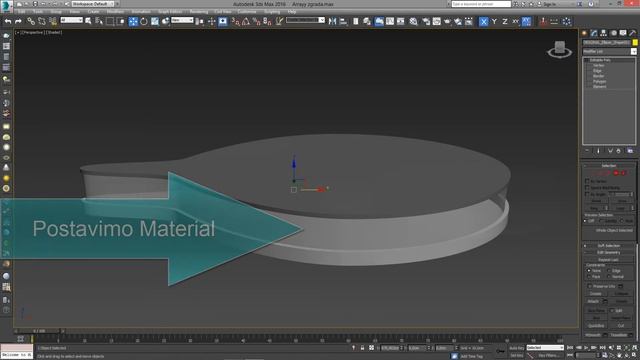Toggle the Angle Snap icon
The image size is (640, 360).
(x=246, y=21)
